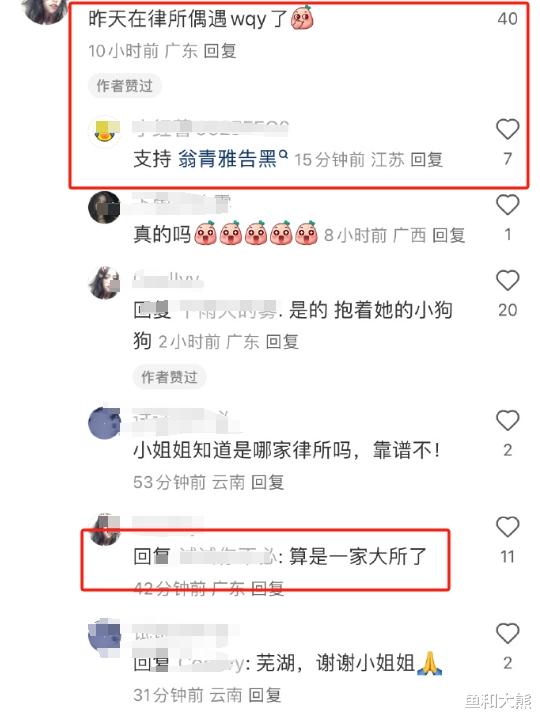The width and height of the screenshot is (540, 720).
Task: Reply to the 53分钟前 云南 comment
Action: (268, 482)
